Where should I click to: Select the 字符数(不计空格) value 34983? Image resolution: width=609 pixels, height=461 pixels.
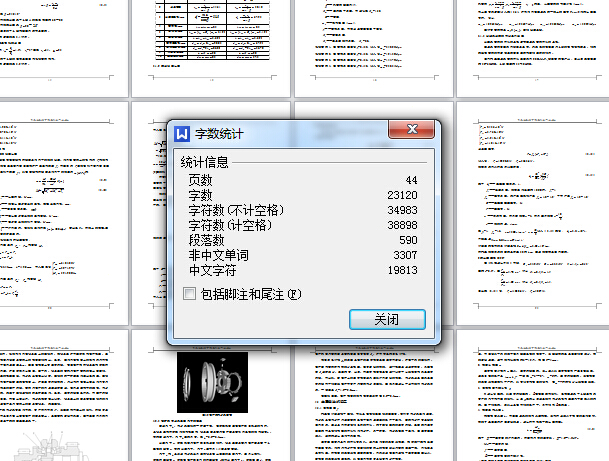402,210
